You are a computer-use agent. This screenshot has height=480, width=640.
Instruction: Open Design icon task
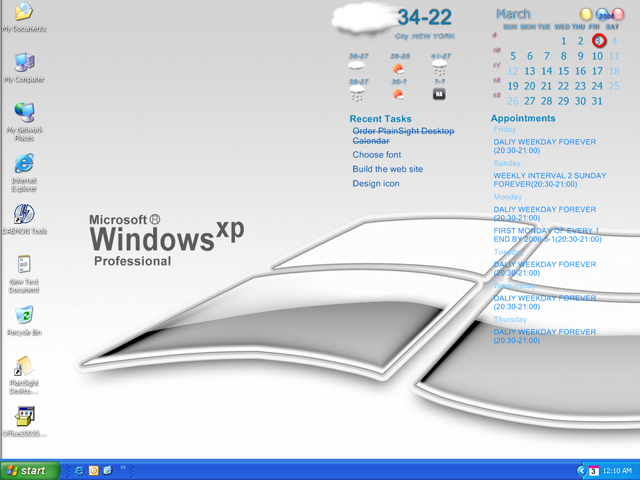pyautogui.click(x=376, y=184)
